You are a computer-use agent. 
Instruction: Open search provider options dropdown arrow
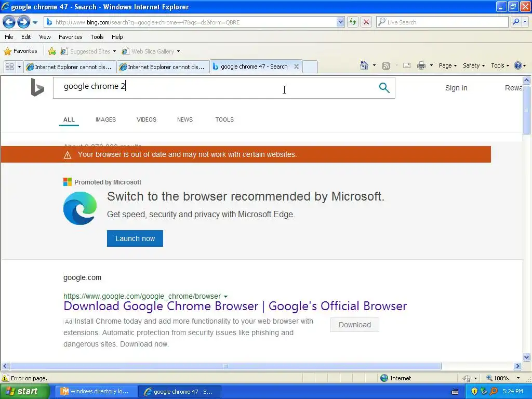pyautogui.click(x=525, y=22)
